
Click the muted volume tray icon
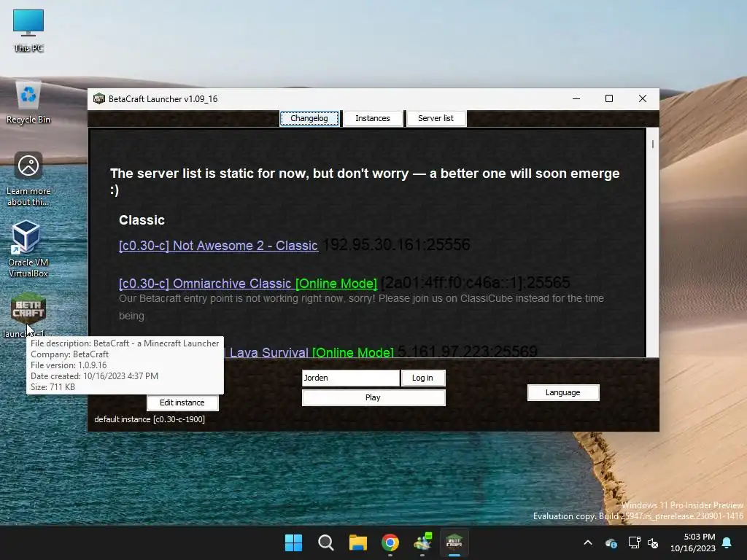click(x=653, y=542)
